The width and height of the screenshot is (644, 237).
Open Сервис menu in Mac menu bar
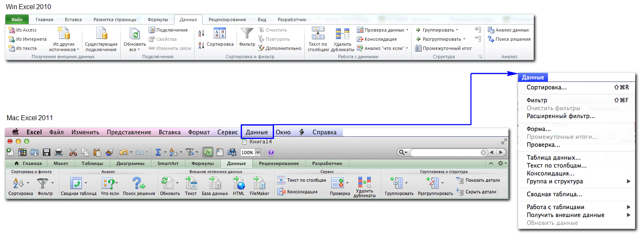pyautogui.click(x=228, y=132)
